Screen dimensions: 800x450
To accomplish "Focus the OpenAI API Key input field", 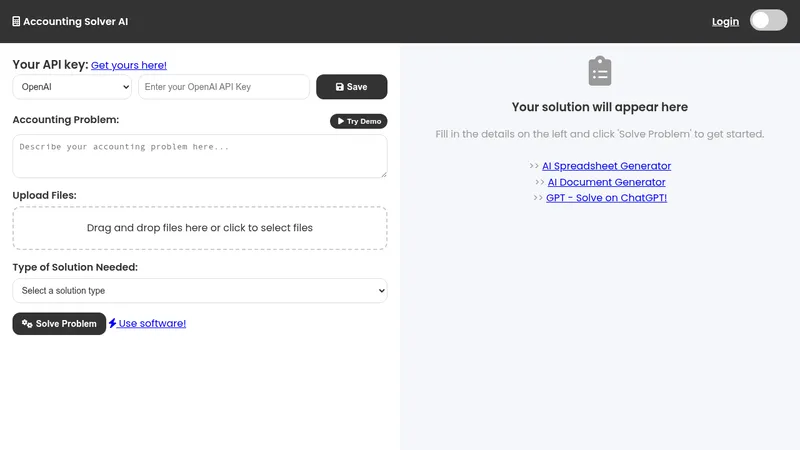I will point(224,87).
